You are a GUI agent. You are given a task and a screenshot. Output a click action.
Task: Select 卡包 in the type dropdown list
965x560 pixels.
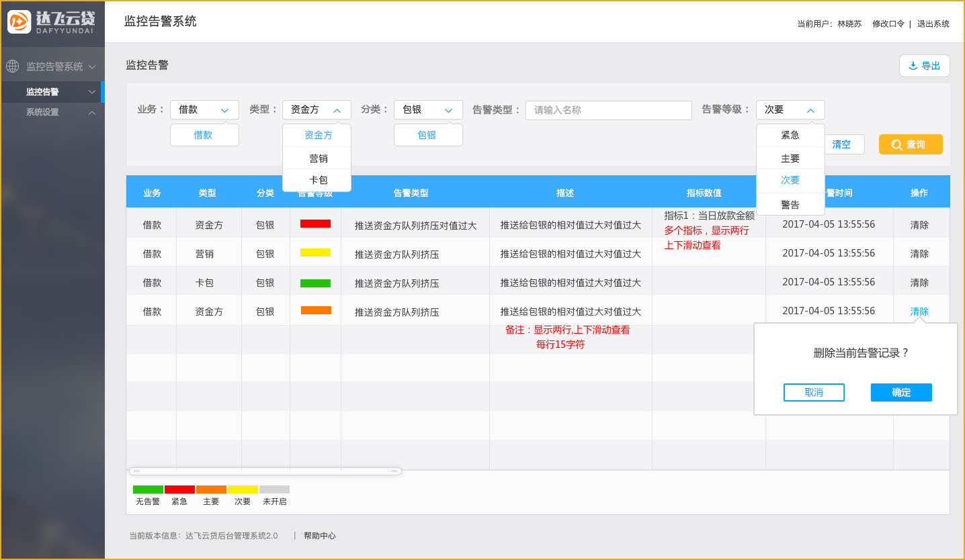[x=317, y=180]
